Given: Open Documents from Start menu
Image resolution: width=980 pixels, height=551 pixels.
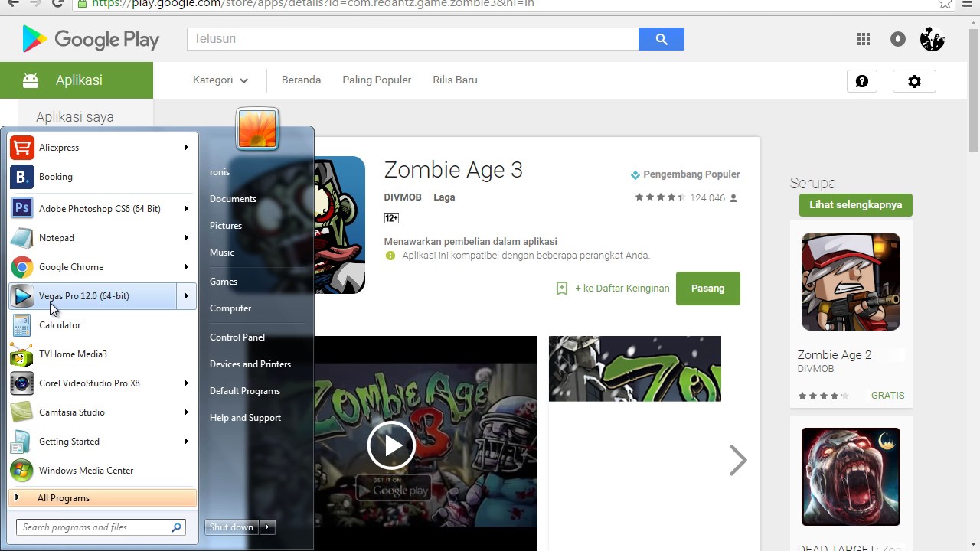Looking at the screenshot, I should coord(233,199).
